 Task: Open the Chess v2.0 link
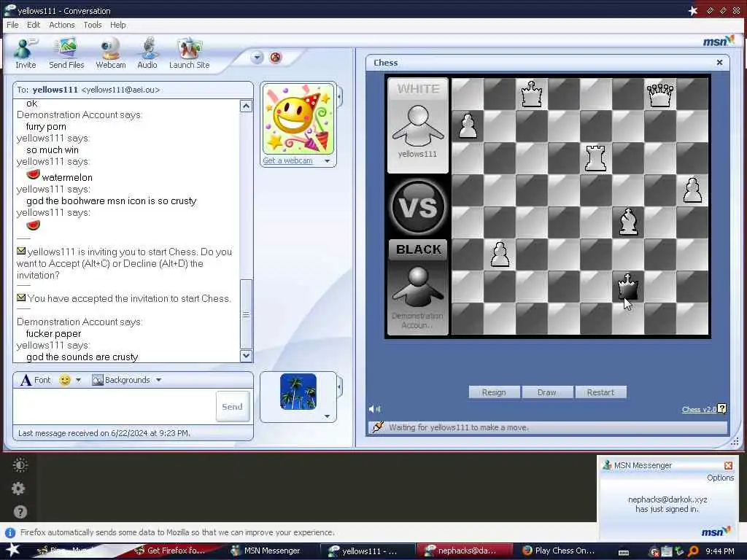[698, 409]
